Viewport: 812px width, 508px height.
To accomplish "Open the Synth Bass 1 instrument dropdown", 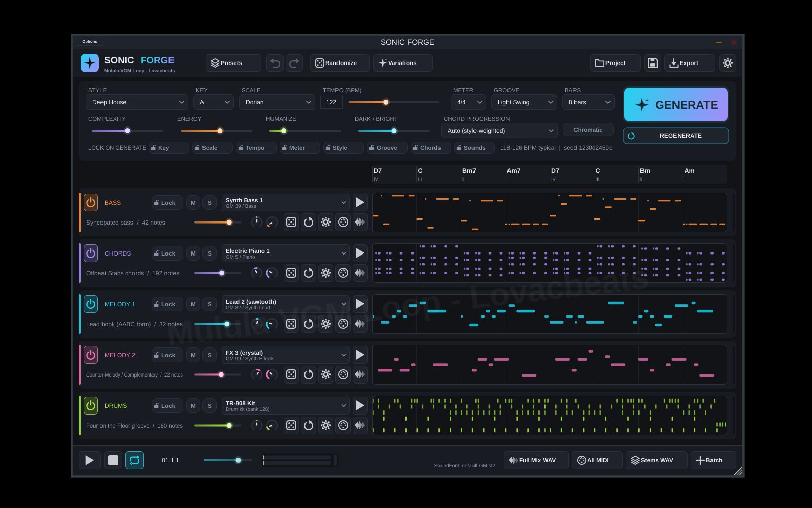I will (x=285, y=202).
